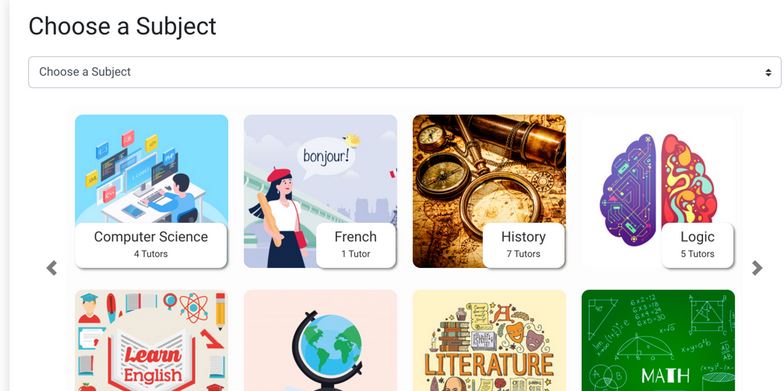Open the Literature subject card

[490, 340]
